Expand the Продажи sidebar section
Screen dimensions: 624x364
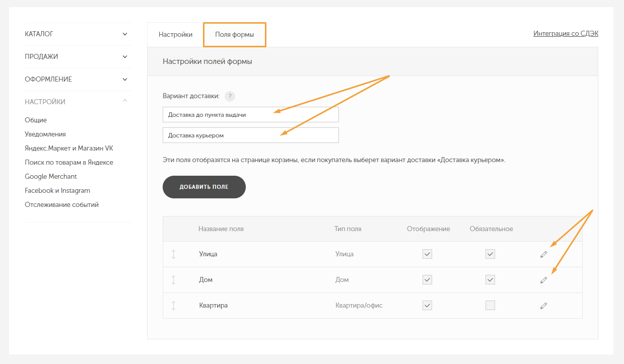78,56
